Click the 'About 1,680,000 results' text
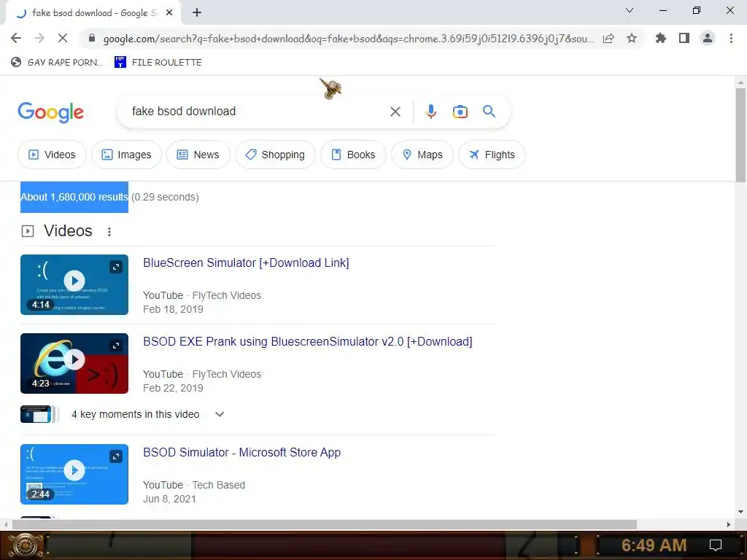The image size is (747, 560). click(x=74, y=197)
